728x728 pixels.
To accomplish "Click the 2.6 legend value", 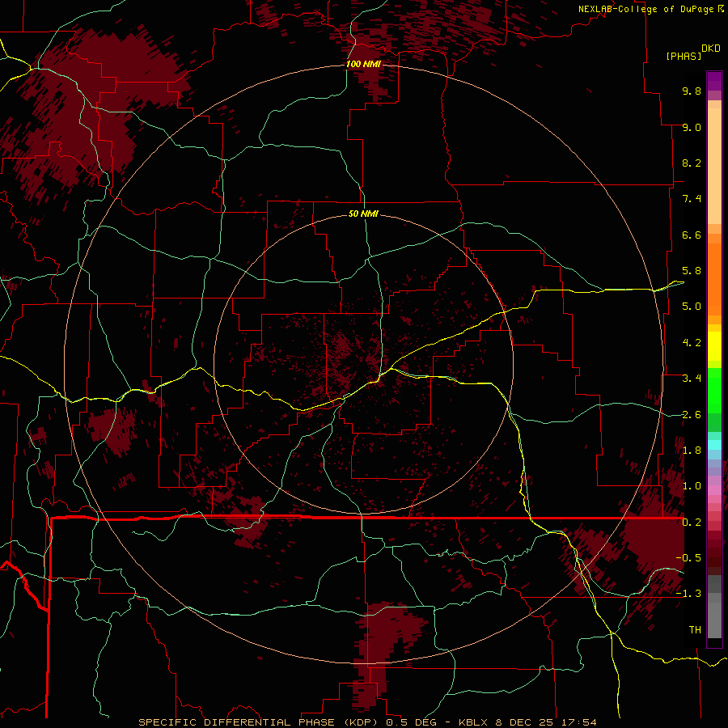I will click(692, 415).
